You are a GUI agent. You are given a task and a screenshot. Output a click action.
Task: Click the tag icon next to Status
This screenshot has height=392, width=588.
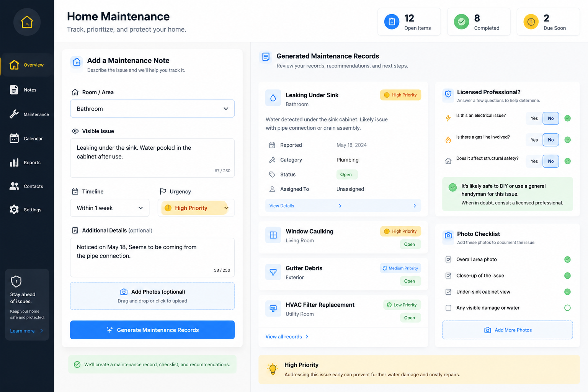tap(272, 175)
